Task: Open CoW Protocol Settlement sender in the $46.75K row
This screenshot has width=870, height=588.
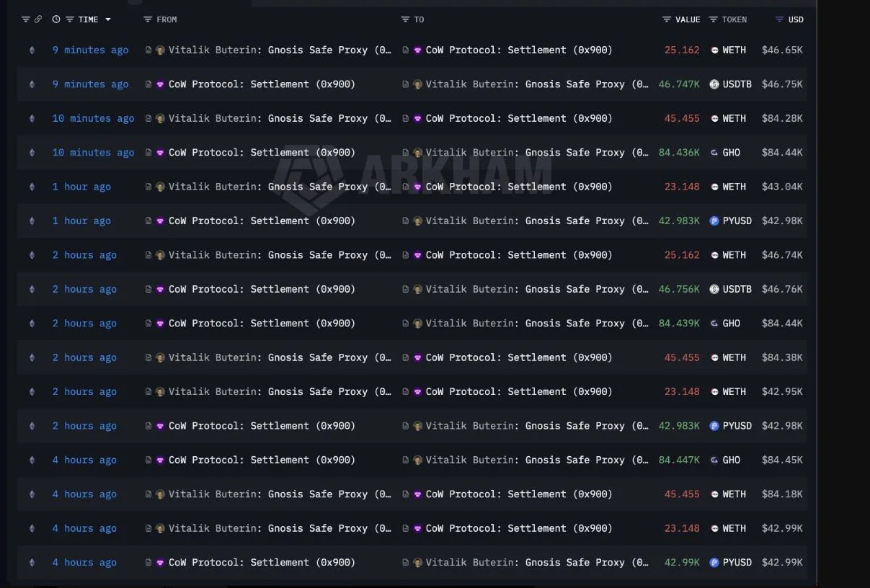Action: [x=262, y=84]
